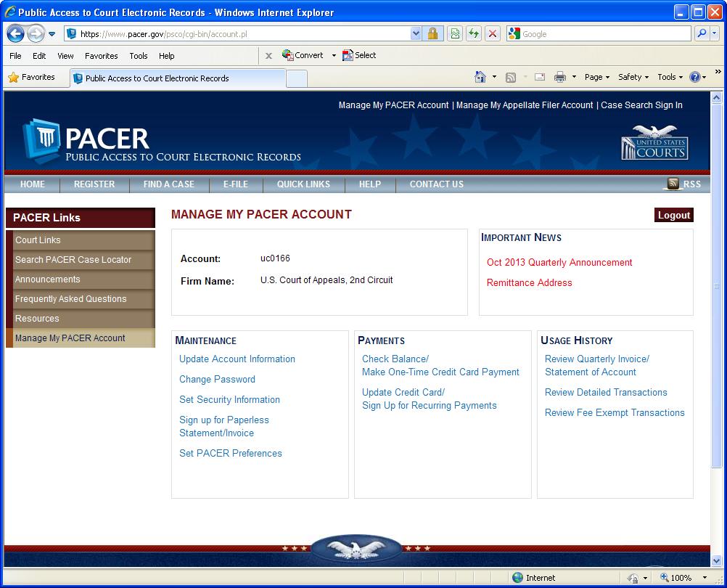Click the United States Courts logo

(x=654, y=142)
